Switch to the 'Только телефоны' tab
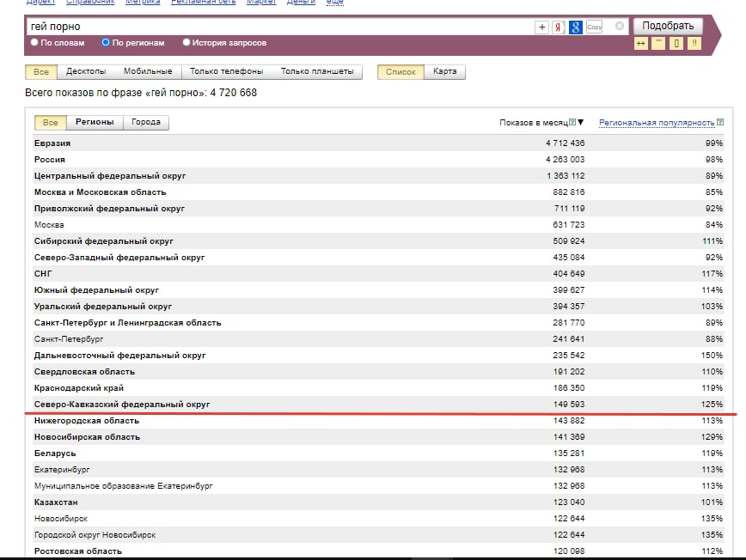The width and height of the screenshot is (746, 560). (227, 71)
